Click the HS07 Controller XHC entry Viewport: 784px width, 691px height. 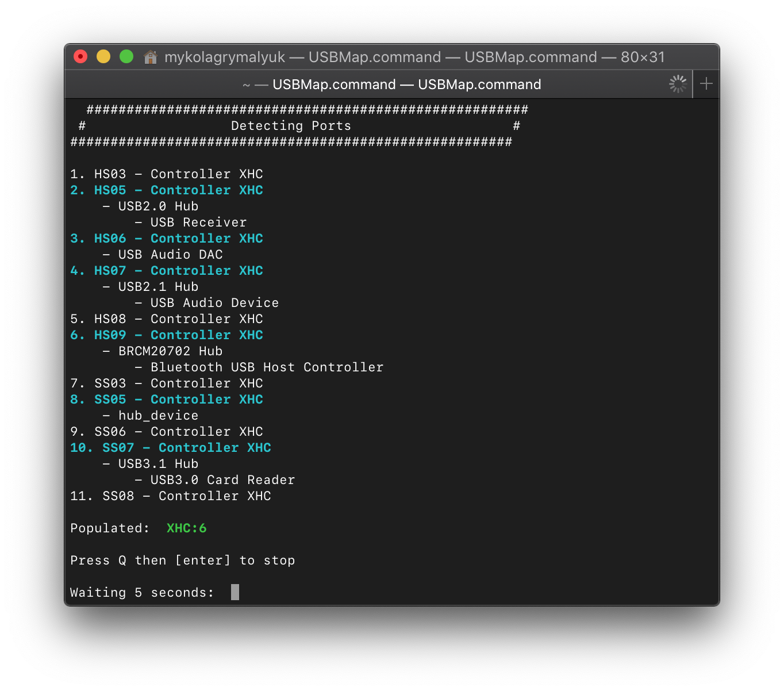coord(167,271)
